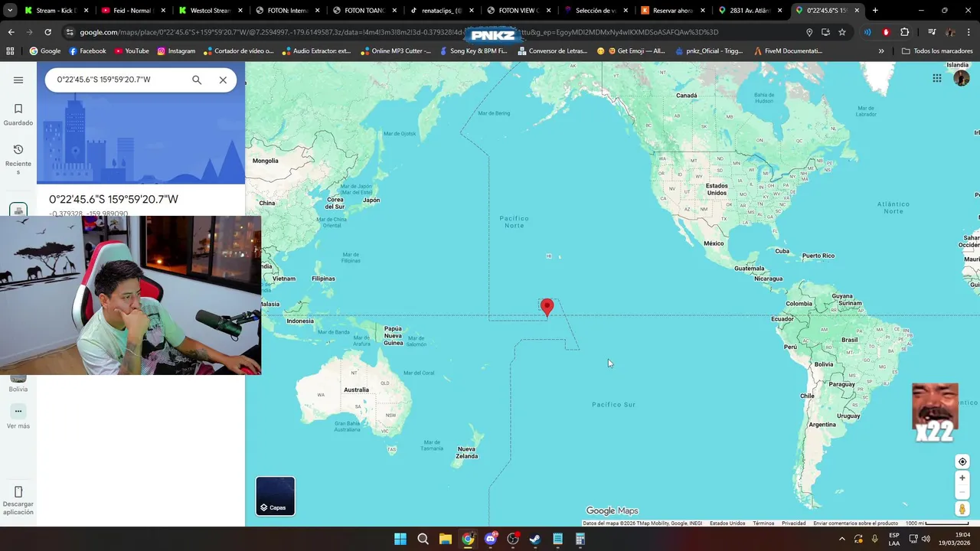Image resolution: width=980 pixels, height=551 pixels.
Task: Open the volume control in system tray
Action: click(x=927, y=539)
